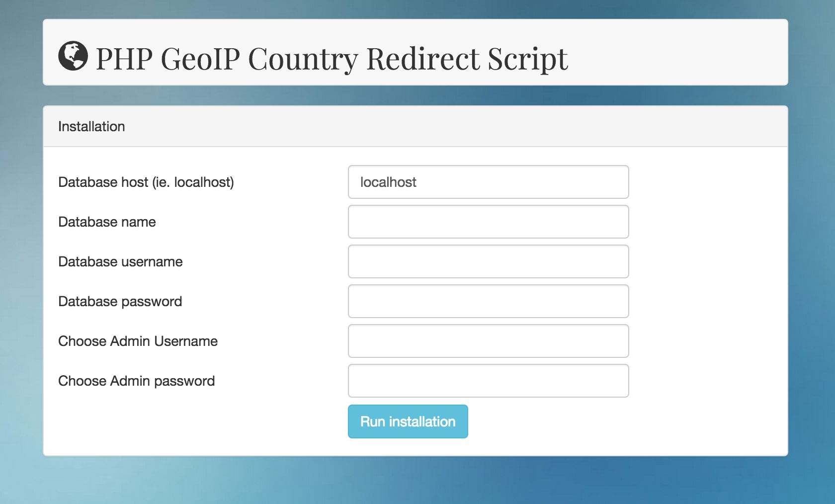Screen dimensions: 835x504
Task: Click the 'Database name' label text
Action: 107,222
